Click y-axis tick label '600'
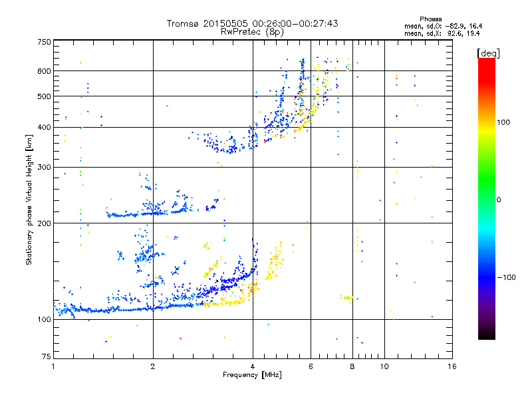Screen dimensions: 532x399 [x=44, y=71]
